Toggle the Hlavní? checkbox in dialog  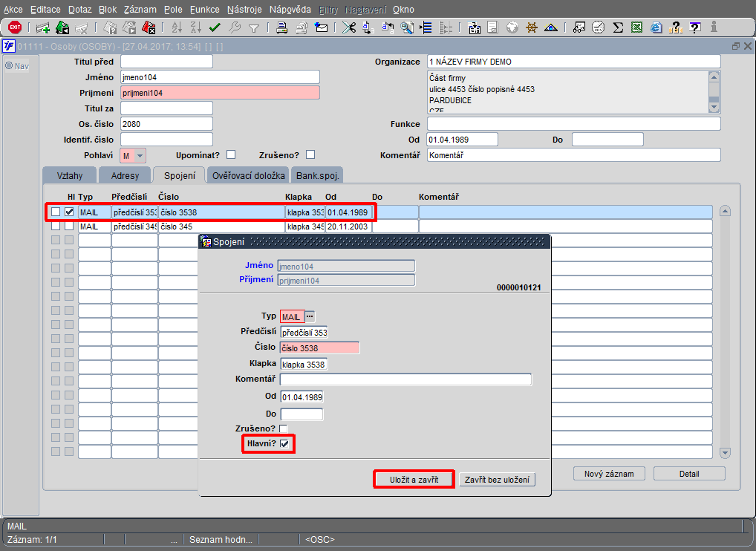click(284, 444)
